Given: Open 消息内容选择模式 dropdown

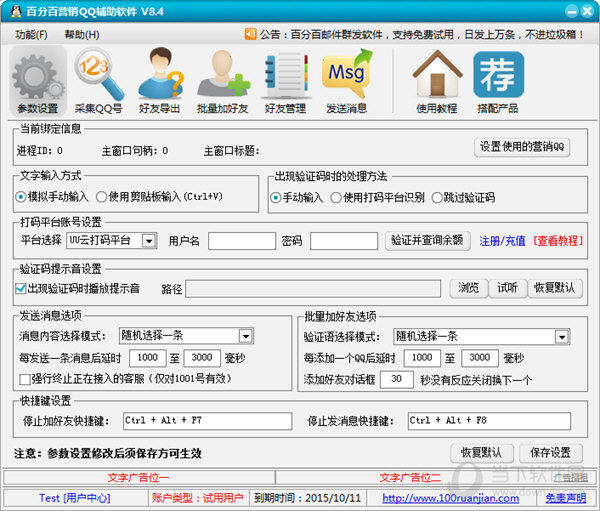Looking at the screenshot, I should [x=245, y=336].
